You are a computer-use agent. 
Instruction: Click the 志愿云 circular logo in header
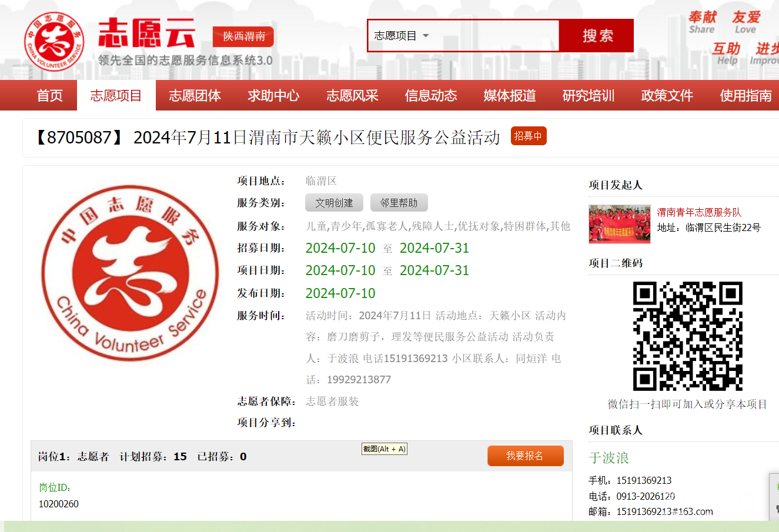54,41
